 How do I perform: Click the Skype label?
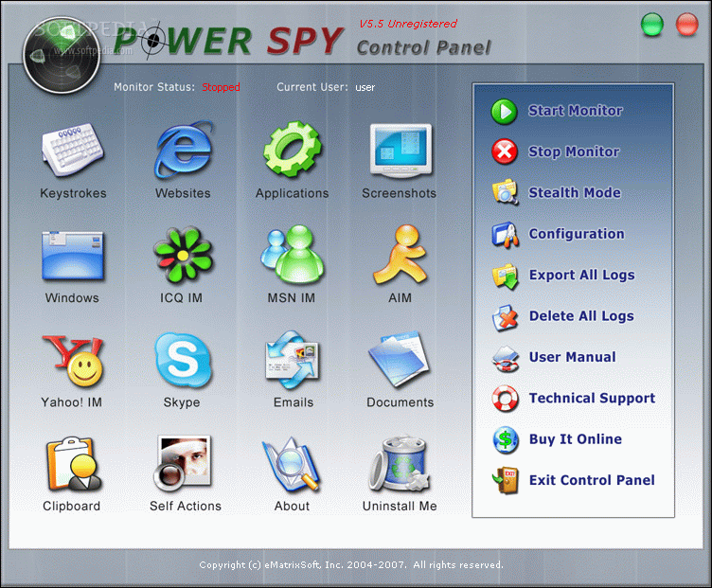(182, 402)
